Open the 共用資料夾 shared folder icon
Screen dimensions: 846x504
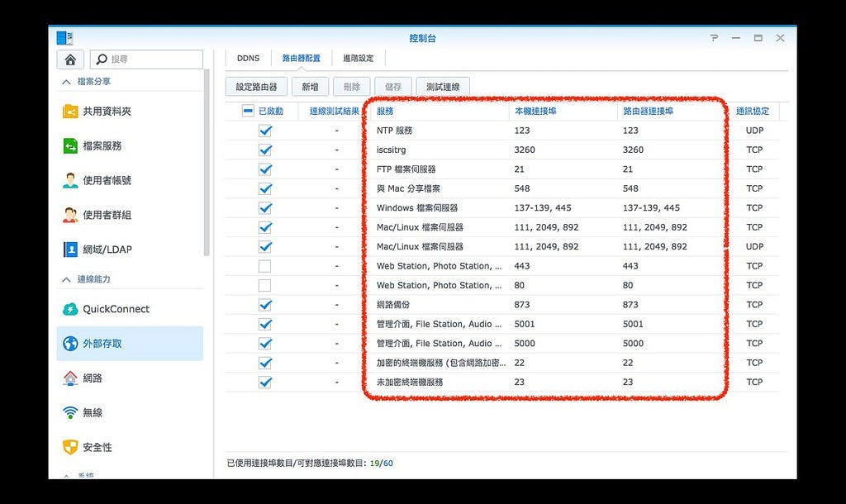(70, 112)
